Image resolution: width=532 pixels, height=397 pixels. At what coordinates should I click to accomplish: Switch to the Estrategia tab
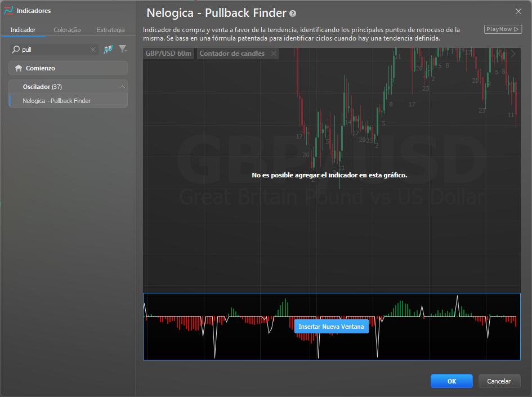tap(110, 30)
